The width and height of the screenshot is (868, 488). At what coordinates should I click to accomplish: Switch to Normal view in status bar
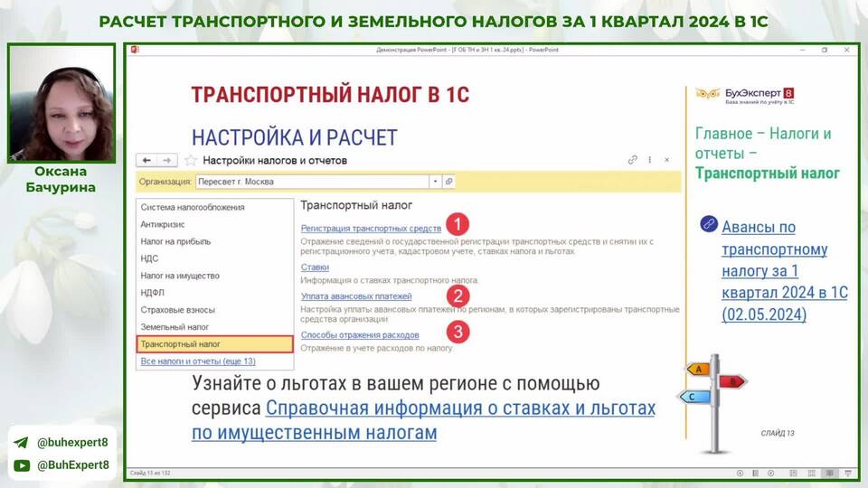(793, 473)
